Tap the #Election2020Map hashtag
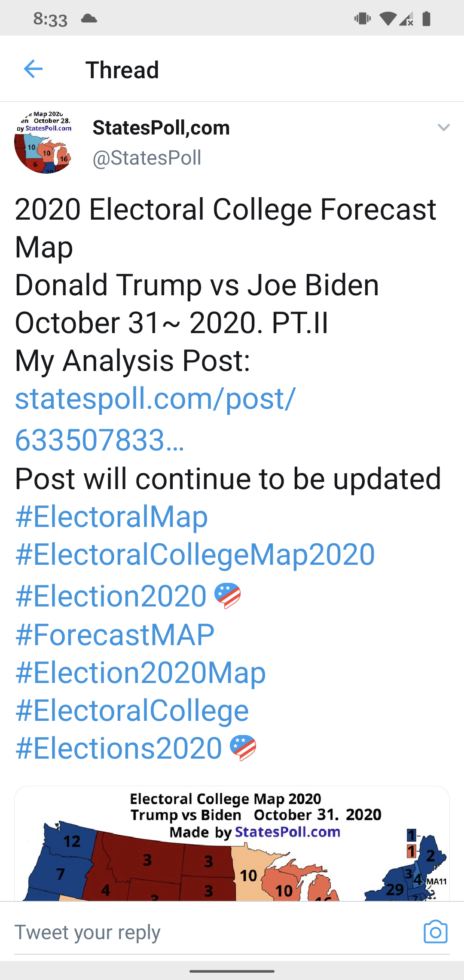The width and height of the screenshot is (464, 980). (x=140, y=673)
